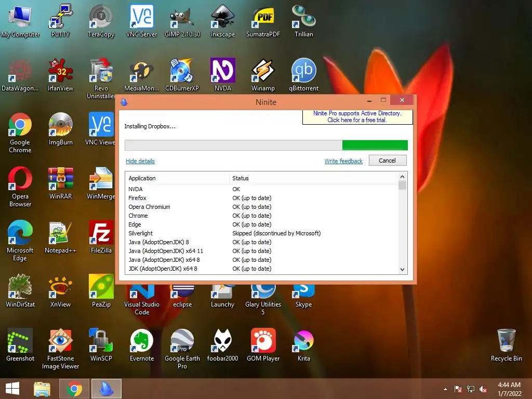Select Microsoft Edge desktop icon

(x=20, y=241)
